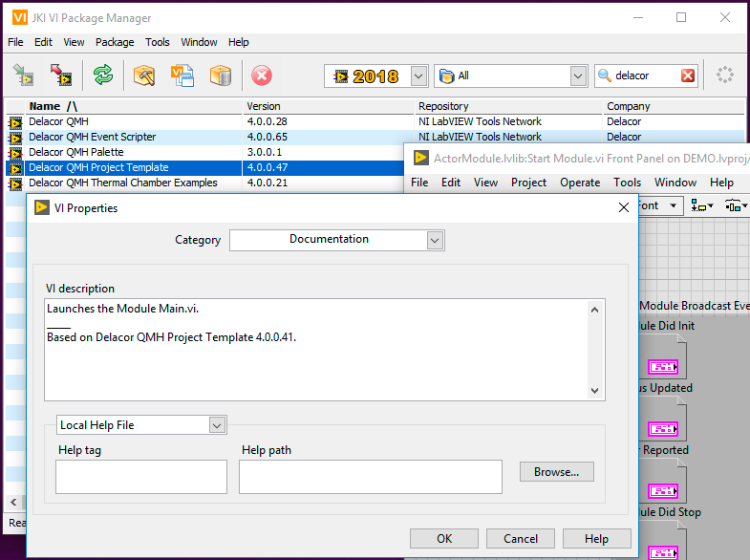Viewport: 750px width, 560px height.
Task: Click the busy spinner icon in toolbar
Action: tap(724, 75)
